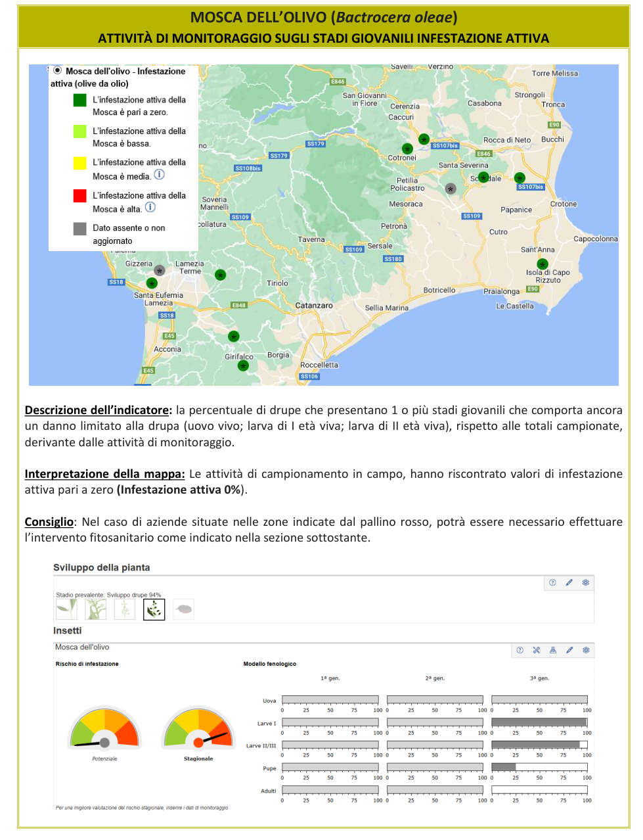Image resolution: width=643 pixels, height=840 pixels.
Task: Click the 'Roccelletta' map label
Action: click(x=319, y=365)
